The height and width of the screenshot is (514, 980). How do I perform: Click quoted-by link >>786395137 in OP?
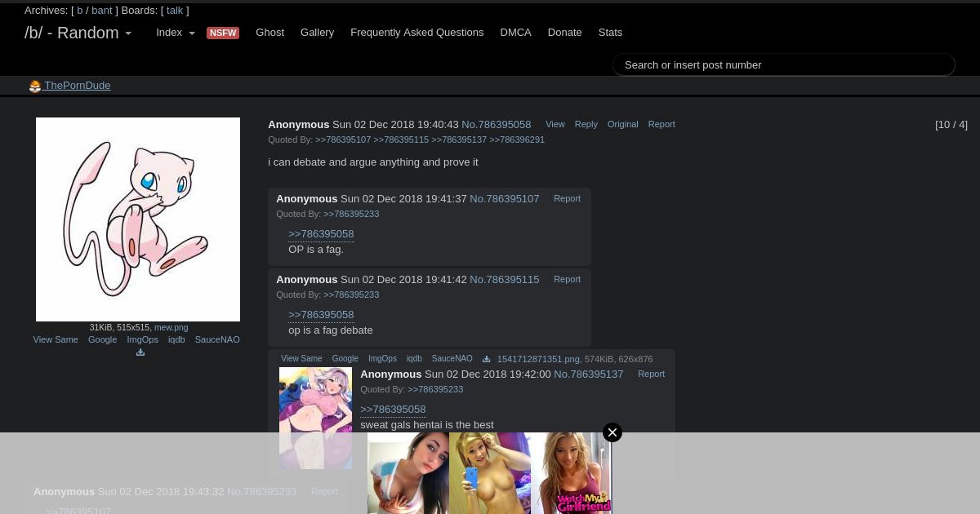(459, 140)
